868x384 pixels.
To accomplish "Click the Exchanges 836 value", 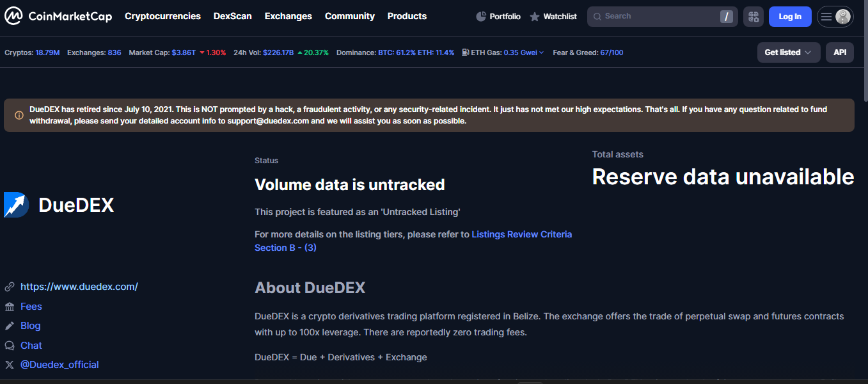I will click(x=114, y=52).
